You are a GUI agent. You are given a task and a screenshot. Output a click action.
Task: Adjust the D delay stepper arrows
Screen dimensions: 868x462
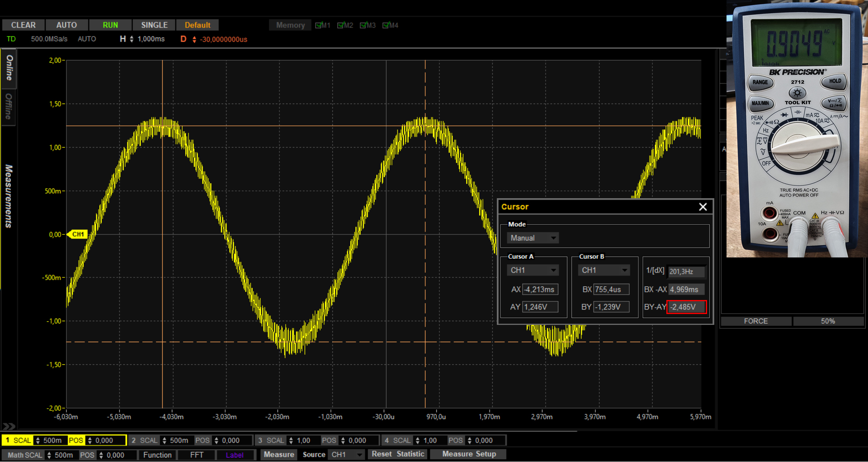(x=194, y=39)
